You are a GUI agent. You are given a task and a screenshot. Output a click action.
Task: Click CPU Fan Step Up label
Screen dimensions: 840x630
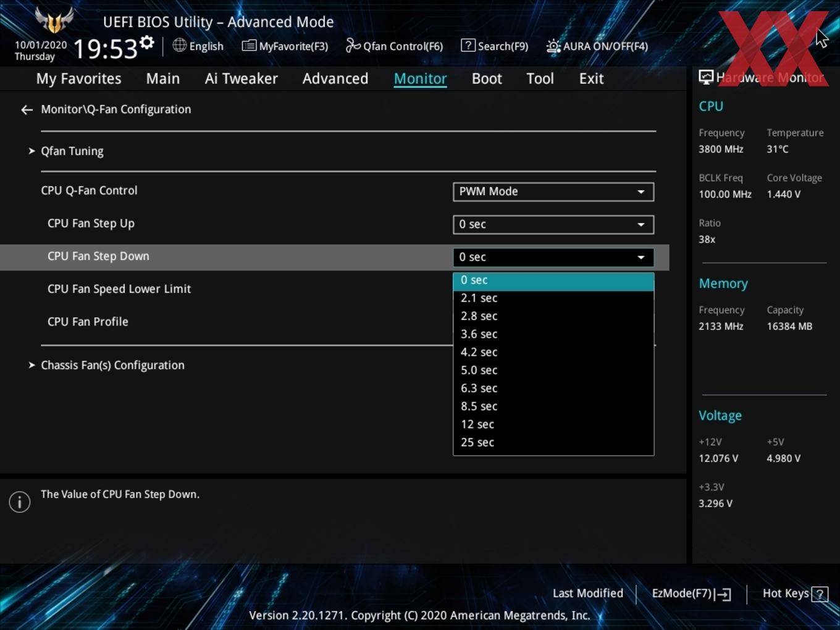[x=91, y=224]
